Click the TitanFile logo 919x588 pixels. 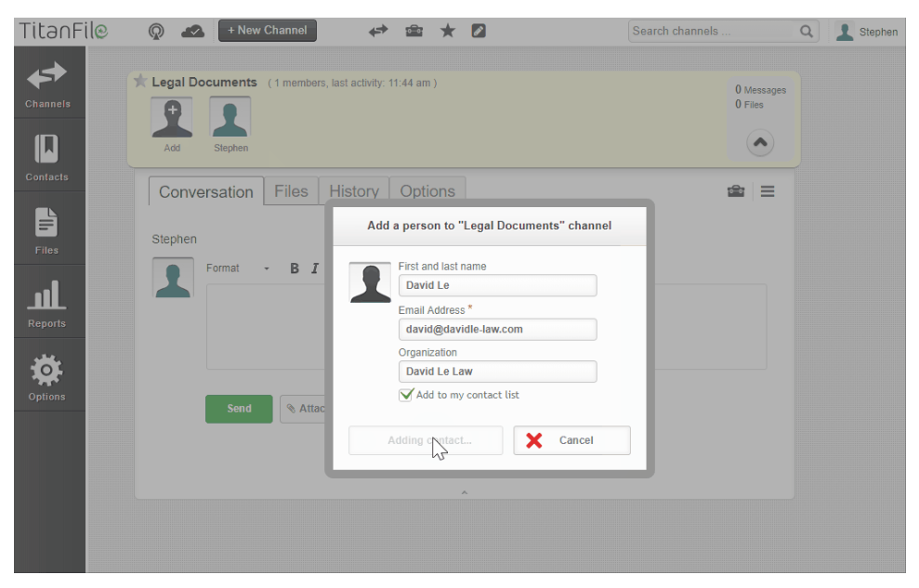tap(63, 31)
